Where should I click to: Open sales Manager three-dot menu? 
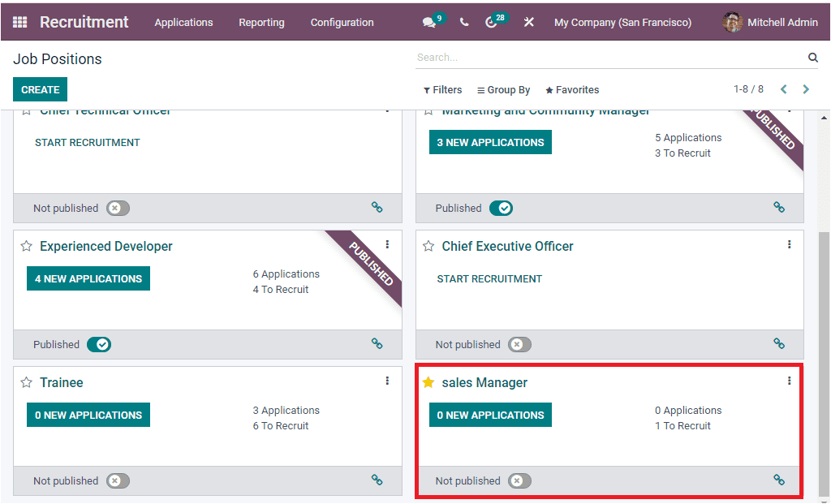tap(789, 381)
